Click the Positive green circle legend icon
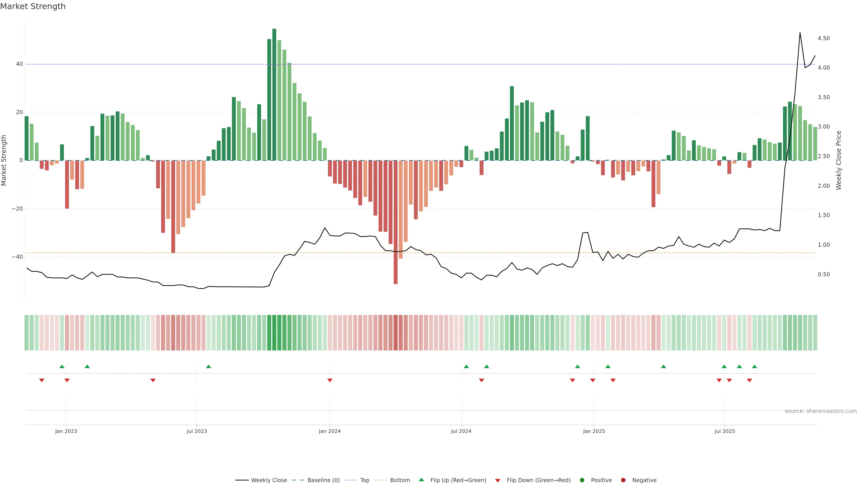 (x=582, y=480)
